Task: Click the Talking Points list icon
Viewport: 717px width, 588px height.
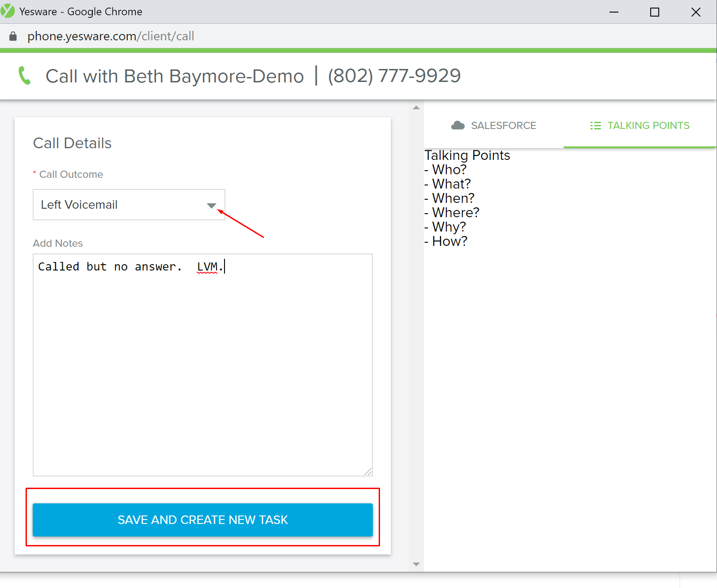Action: pyautogui.click(x=595, y=126)
